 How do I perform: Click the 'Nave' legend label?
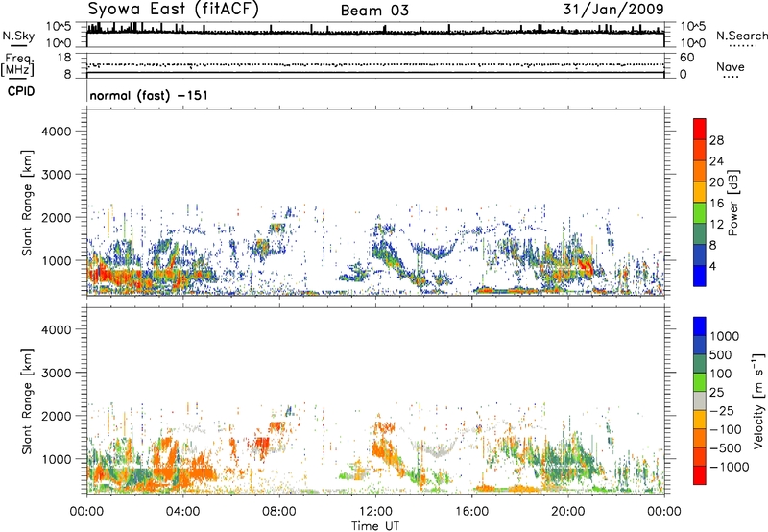coord(731,66)
